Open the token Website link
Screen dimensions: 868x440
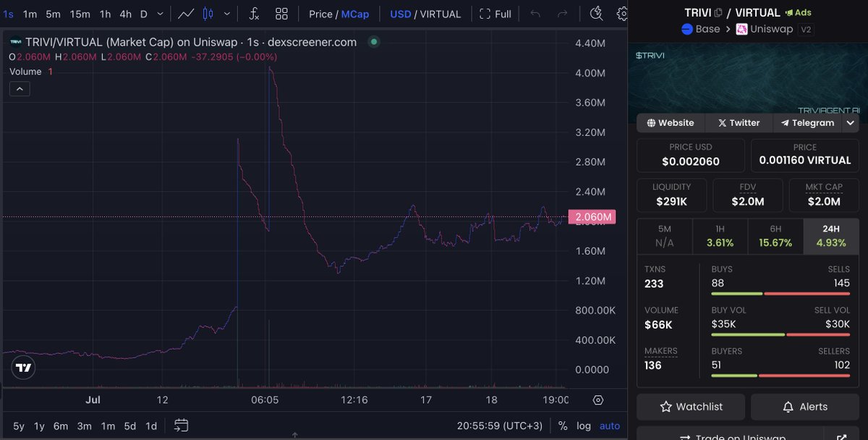tap(671, 123)
